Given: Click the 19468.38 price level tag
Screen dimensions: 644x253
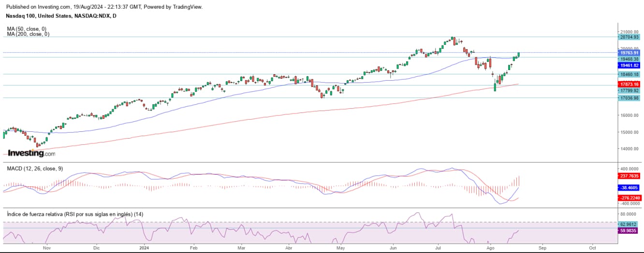Looking at the screenshot, I should 629,58.
